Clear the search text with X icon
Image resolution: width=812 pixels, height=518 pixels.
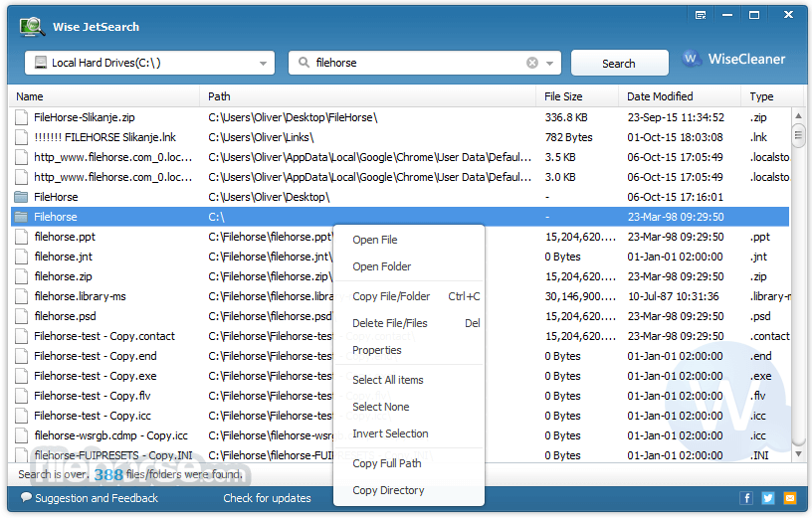531,63
